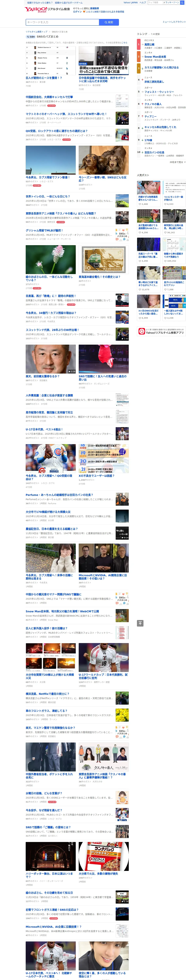
Task: Open the ログイン link
Action: 77,12
